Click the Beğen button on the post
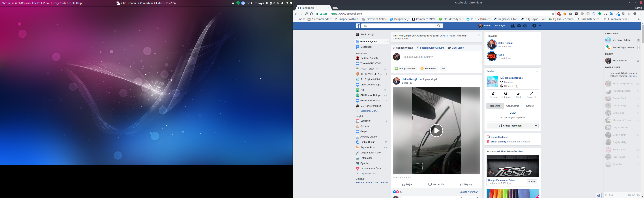Screen dimensions: 644x198 tap(407, 184)
